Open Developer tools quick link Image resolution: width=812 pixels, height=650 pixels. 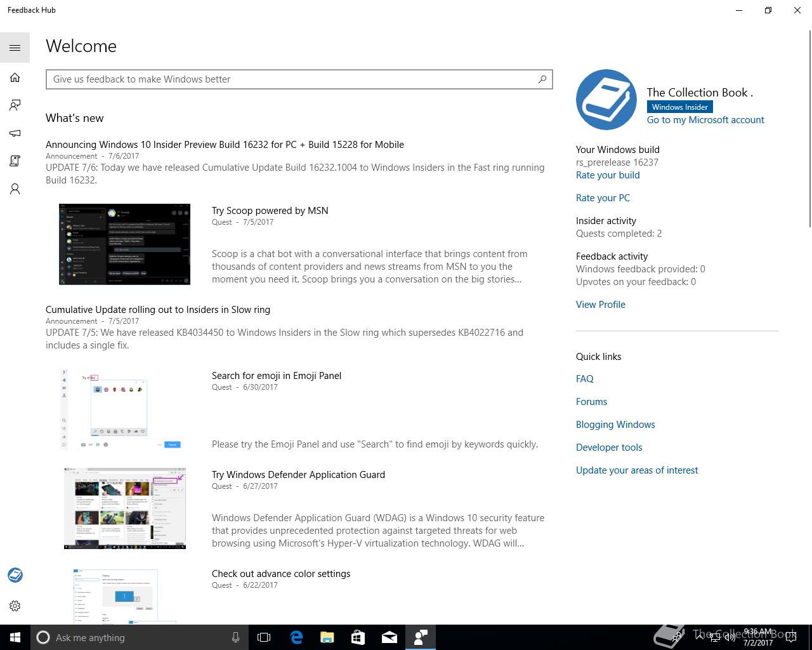pyautogui.click(x=609, y=448)
